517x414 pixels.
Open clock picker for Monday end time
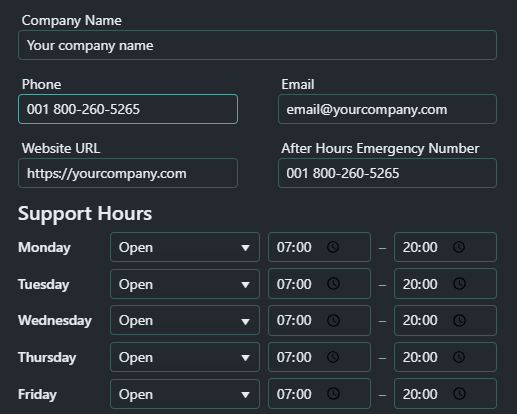[459, 247]
